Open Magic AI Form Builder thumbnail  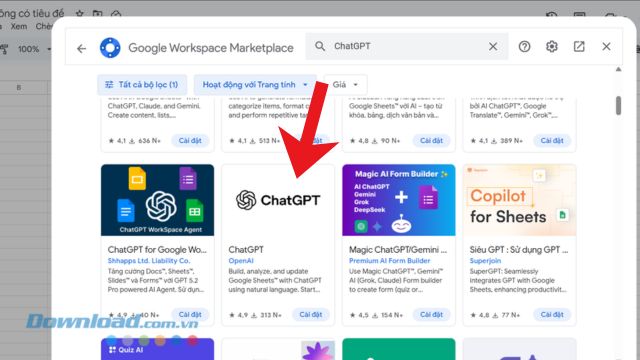[399, 200]
